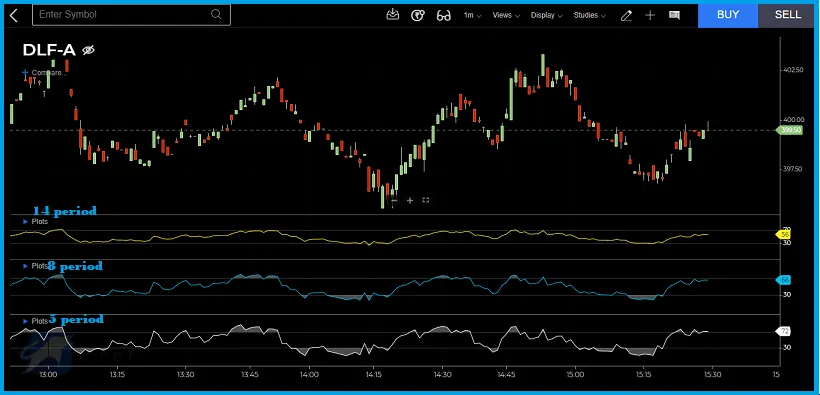Click the annotation flag icon
The width and height of the screenshot is (820, 395).
(x=674, y=15)
